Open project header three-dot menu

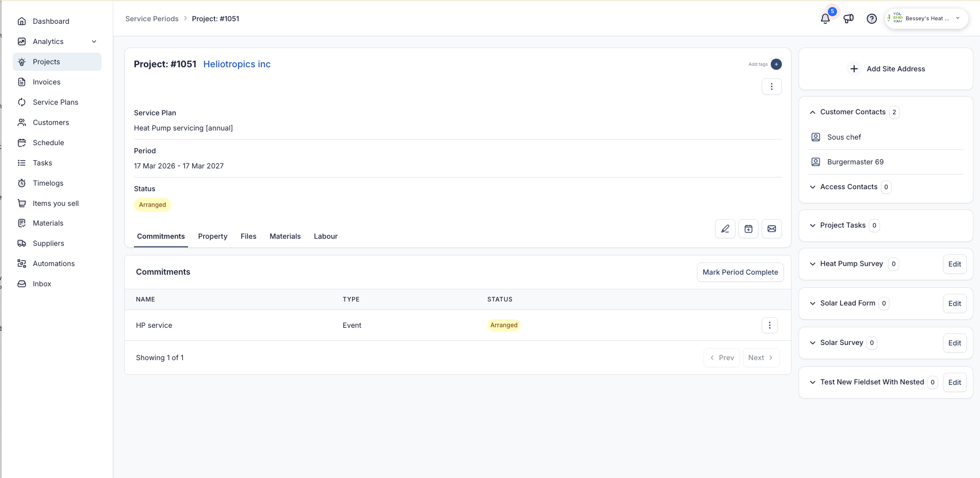(x=771, y=86)
